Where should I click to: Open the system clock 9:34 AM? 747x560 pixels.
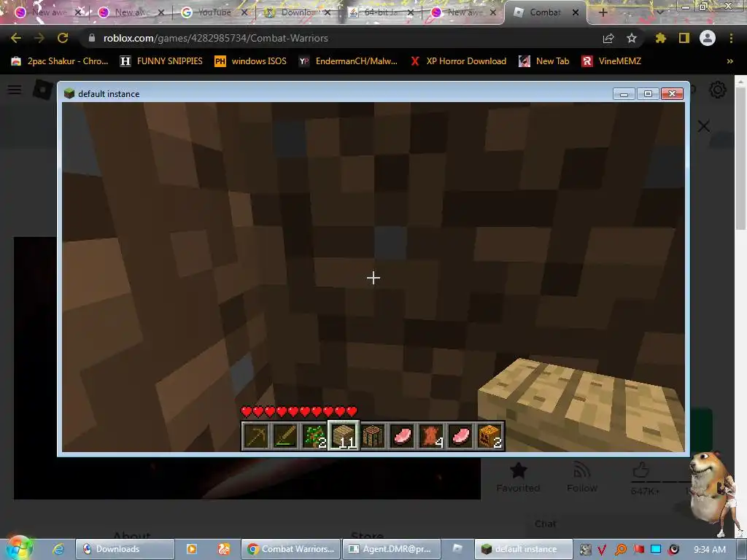coord(710,550)
